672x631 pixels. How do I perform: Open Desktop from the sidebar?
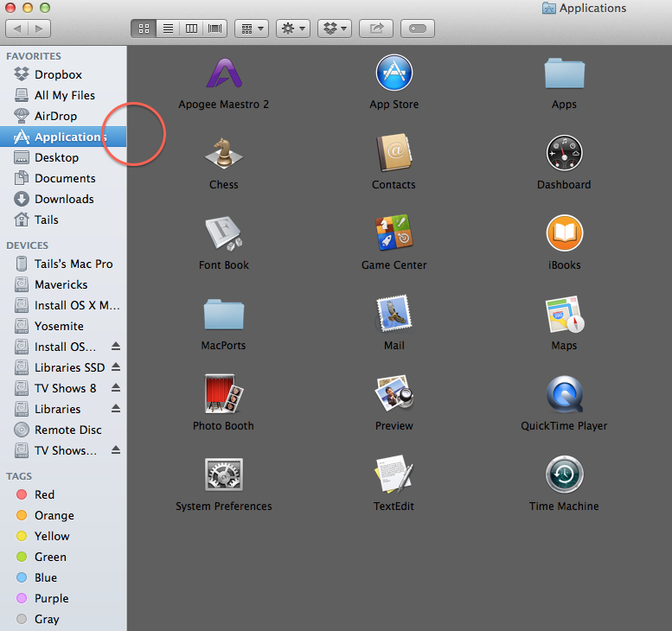63,157
